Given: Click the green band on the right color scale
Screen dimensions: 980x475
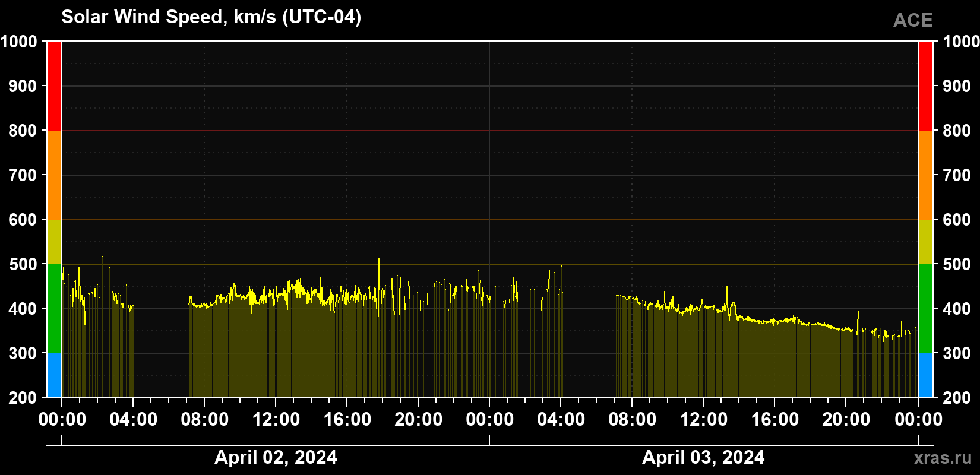Looking at the screenshot, I should pos(925,309).
